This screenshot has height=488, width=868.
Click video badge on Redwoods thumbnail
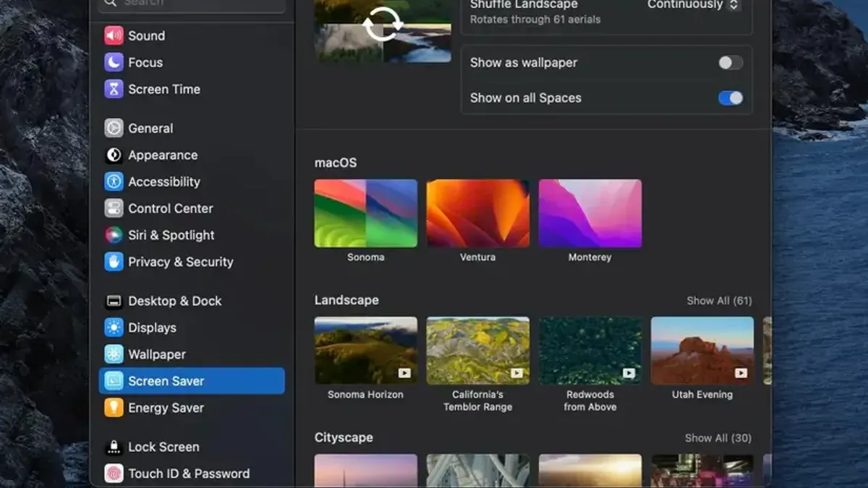(x=629, y=373)
